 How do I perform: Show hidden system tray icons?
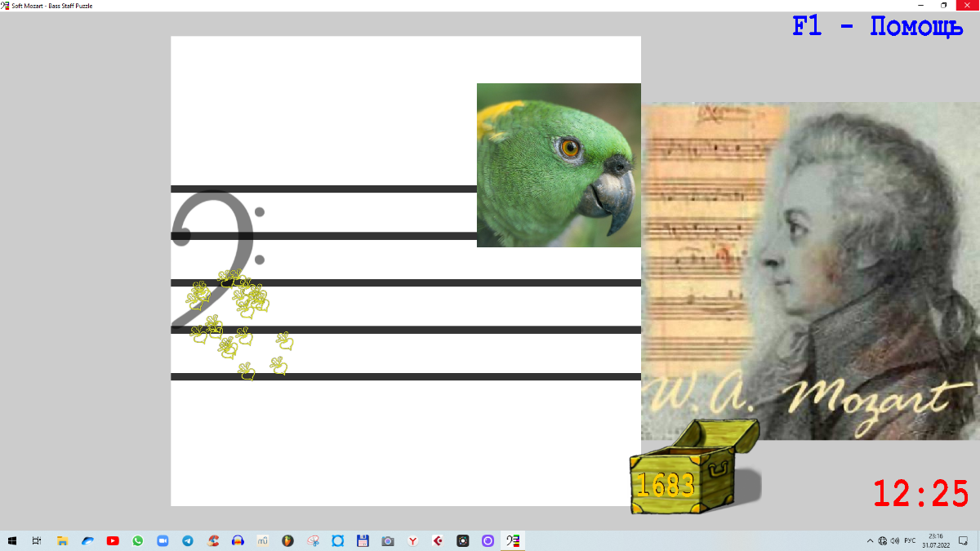[x=869, y=540]
